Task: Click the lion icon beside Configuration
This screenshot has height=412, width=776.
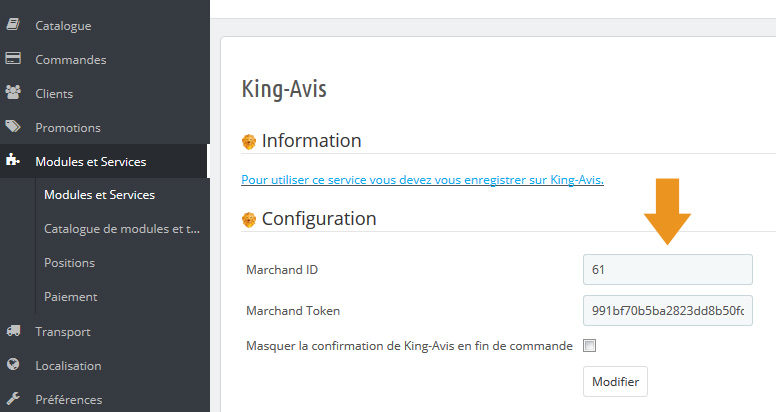Action: pos(249,219)
